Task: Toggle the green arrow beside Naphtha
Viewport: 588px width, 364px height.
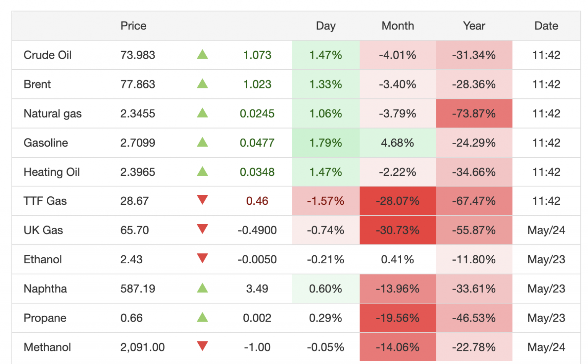Action: click(x=203, y=288)
